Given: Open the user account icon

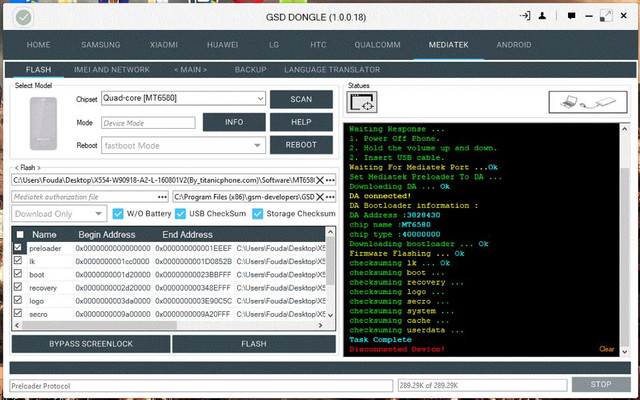Looking at the screenshot, I should click(542, 16).
